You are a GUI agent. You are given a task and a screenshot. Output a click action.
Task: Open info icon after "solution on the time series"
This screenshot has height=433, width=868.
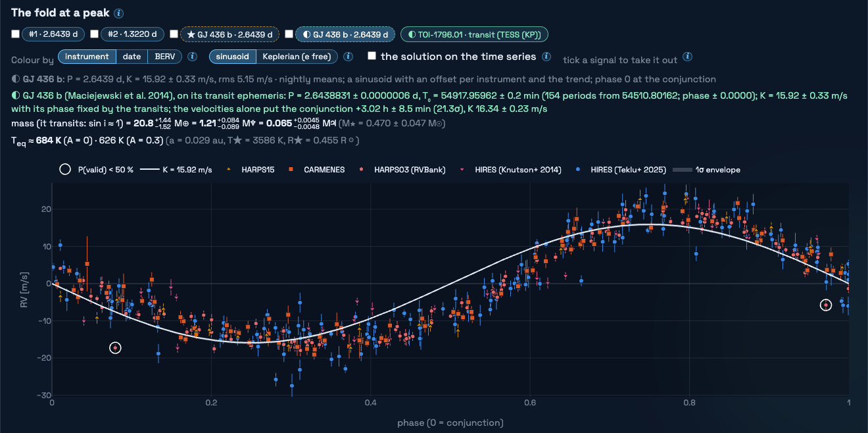(546, 57)
